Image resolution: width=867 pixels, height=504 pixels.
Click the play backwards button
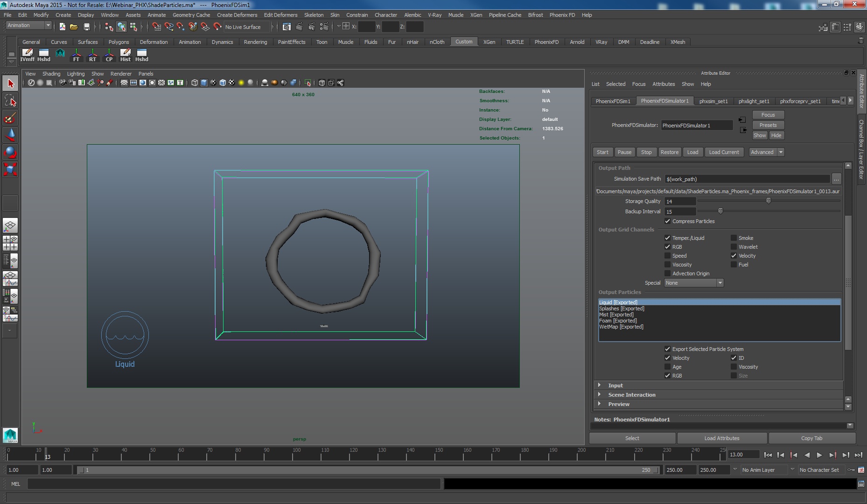point(807,455)
